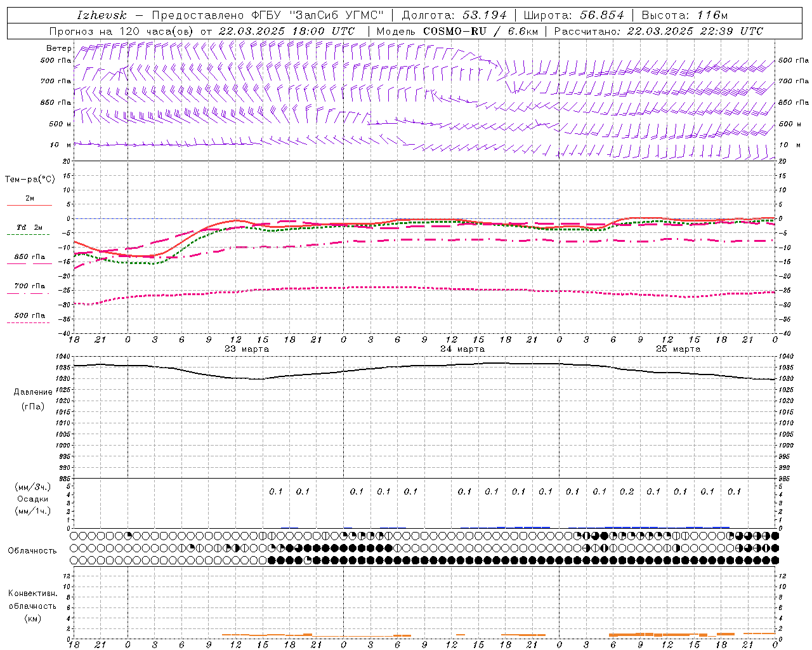Click the 'Td 2м' dew point legend entry
Image resolution: width=812 pixels, height=650 pixels.
(x=29, y=227)
